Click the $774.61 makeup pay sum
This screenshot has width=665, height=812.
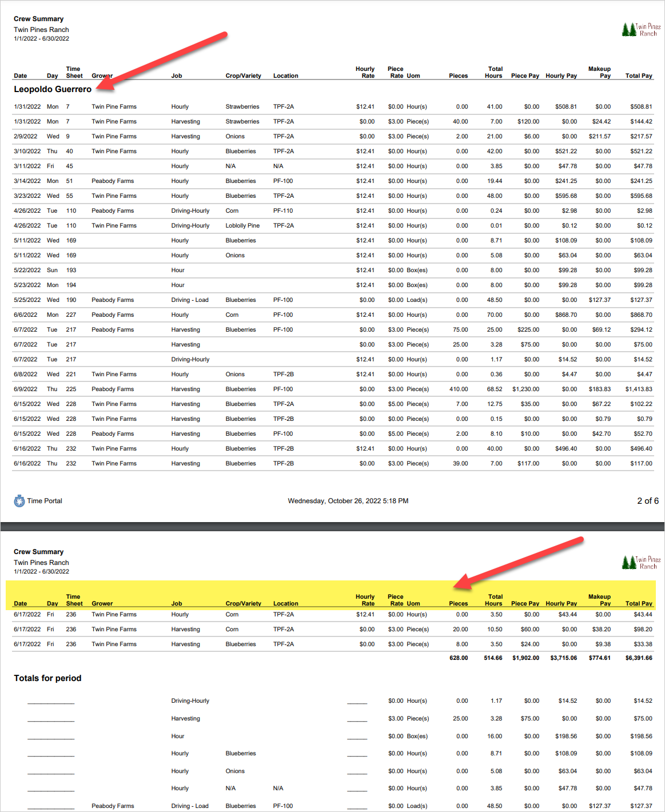coord(599,658)
